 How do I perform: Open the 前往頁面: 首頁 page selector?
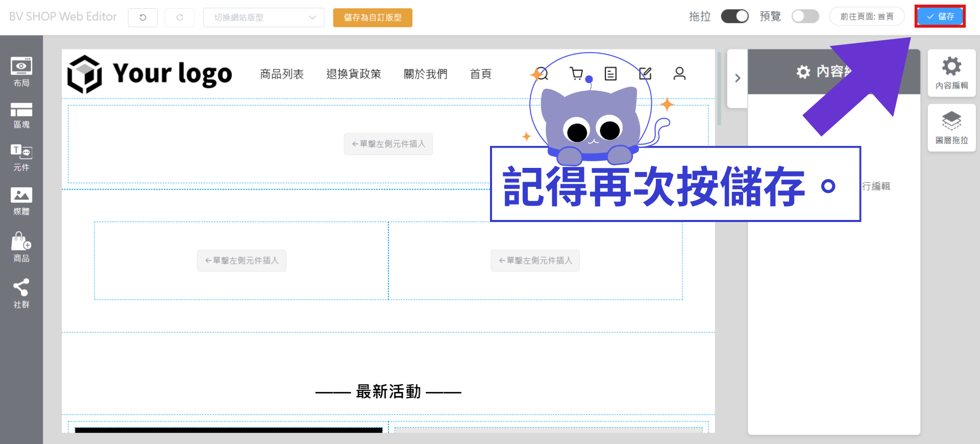[867, 16]
